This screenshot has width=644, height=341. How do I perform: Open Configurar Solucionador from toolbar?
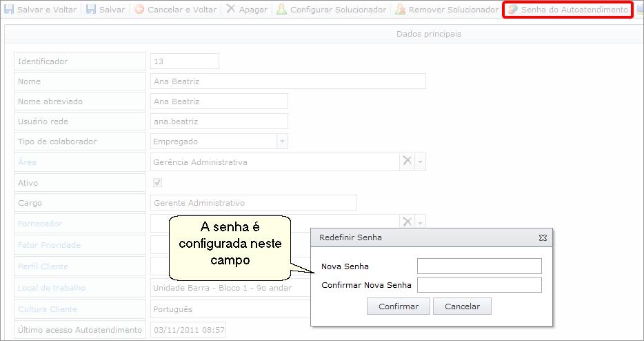[332, 9]
